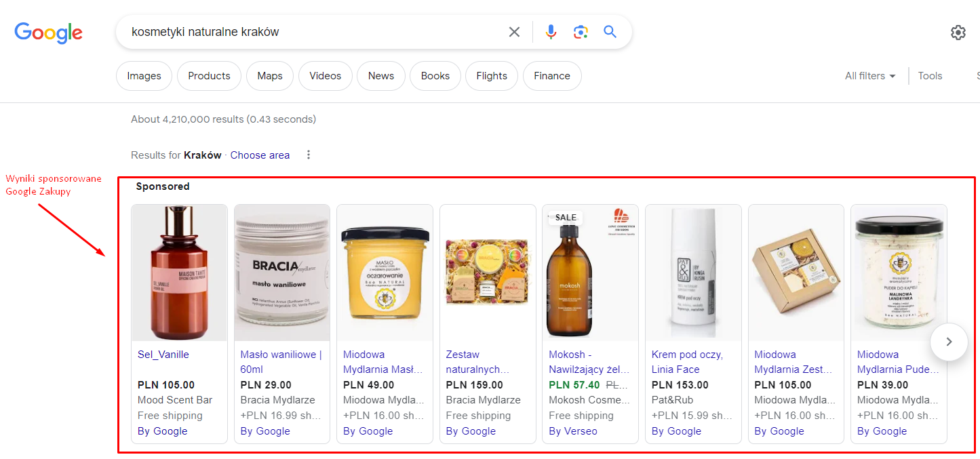Image resolution: width=980 pixels, height=459 pixels.
Task: Switch to the Finance filter
Action: point(552,76)
